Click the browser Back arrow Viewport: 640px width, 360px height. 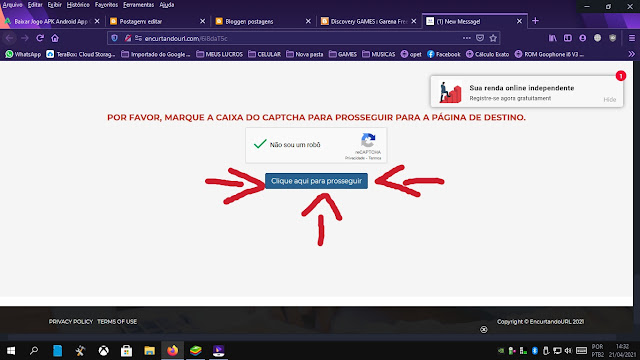click(x=9, y=38)
